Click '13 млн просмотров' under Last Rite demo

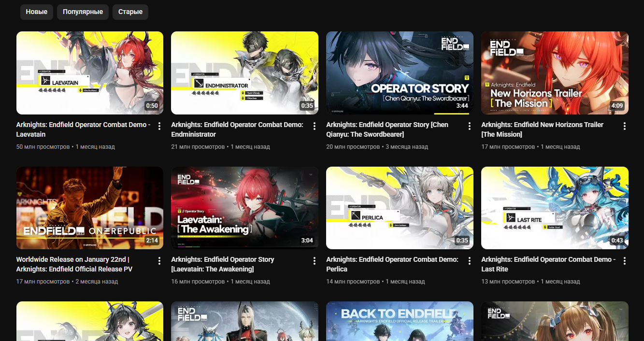508,281
